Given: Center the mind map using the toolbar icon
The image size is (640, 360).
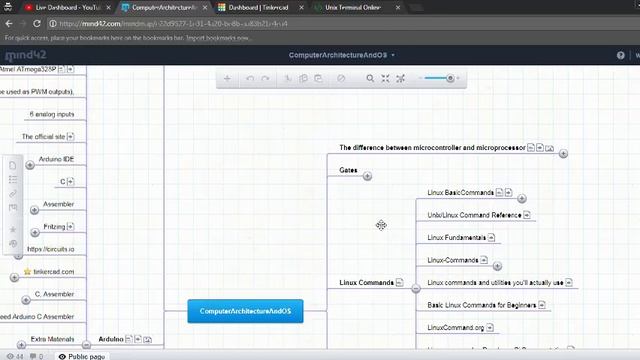Looking at the screenshot, I should pyautogui.click(x=400, y=78).
